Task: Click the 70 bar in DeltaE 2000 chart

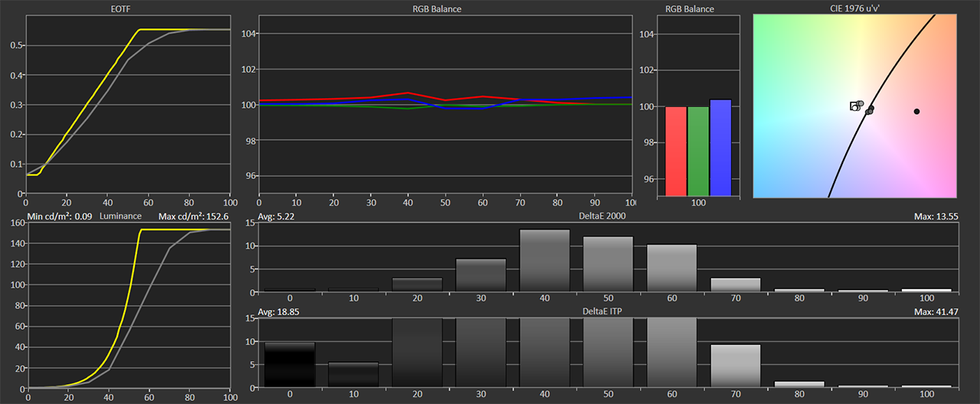Action: pyautogui.click(x=735, y=285)
